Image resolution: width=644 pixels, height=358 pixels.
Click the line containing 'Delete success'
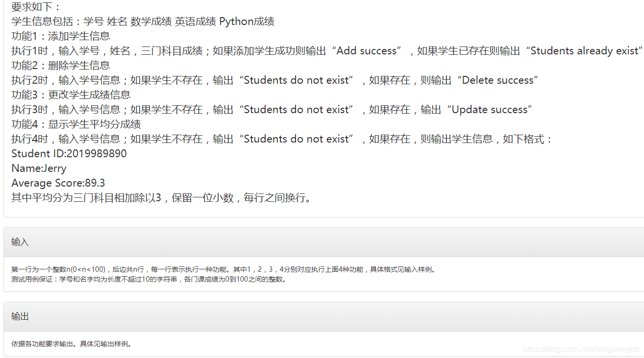tap(275, 80)
